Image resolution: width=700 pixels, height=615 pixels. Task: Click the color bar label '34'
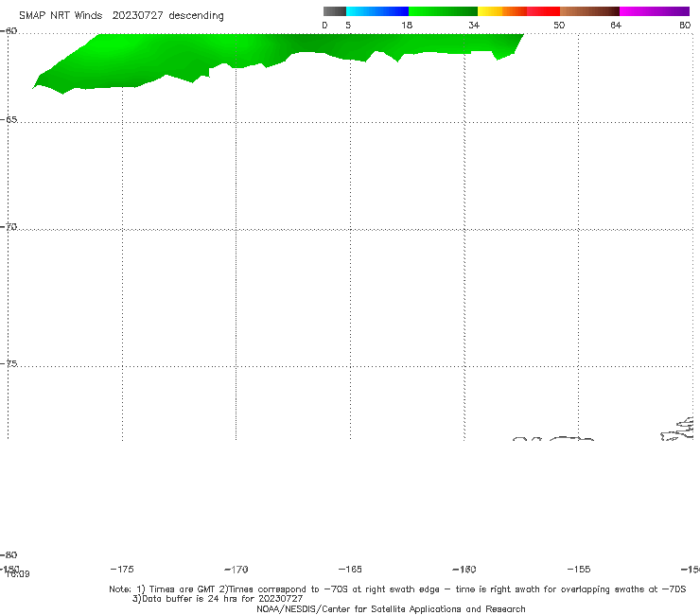(x=474, y=26)
